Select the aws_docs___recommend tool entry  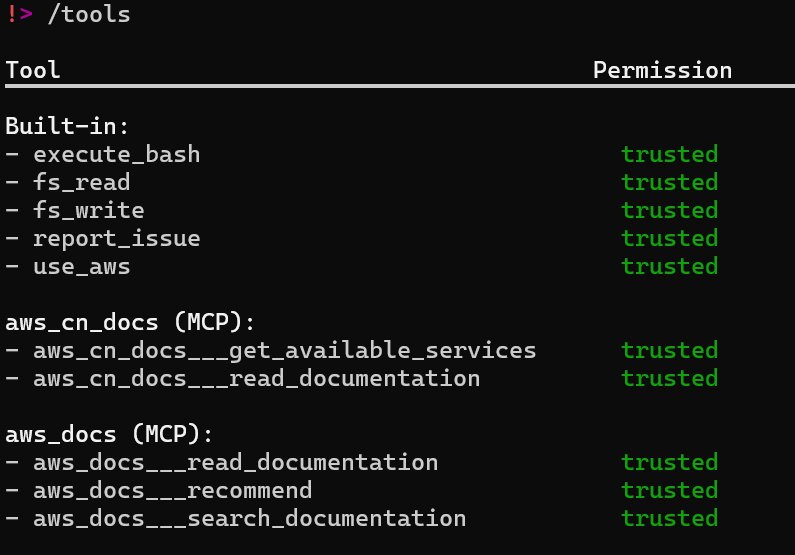click(172, 491)
